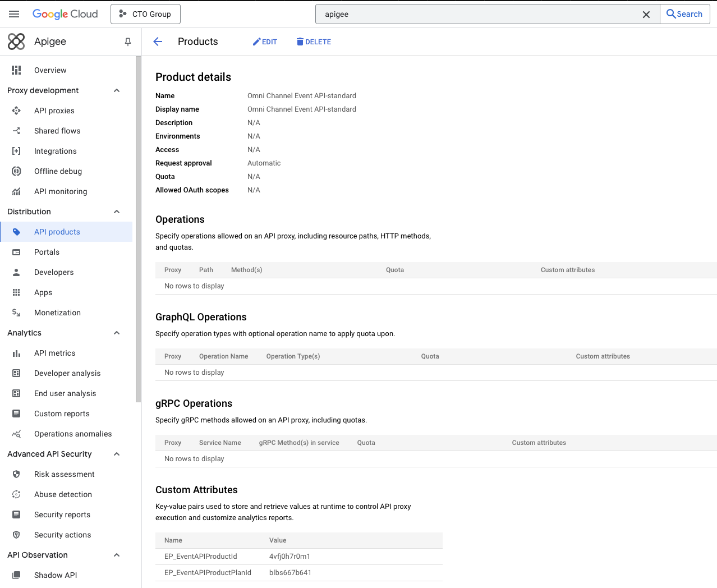Open the CTO Group project selector
The image size is (717, 588).
click(x=145, y=13)
